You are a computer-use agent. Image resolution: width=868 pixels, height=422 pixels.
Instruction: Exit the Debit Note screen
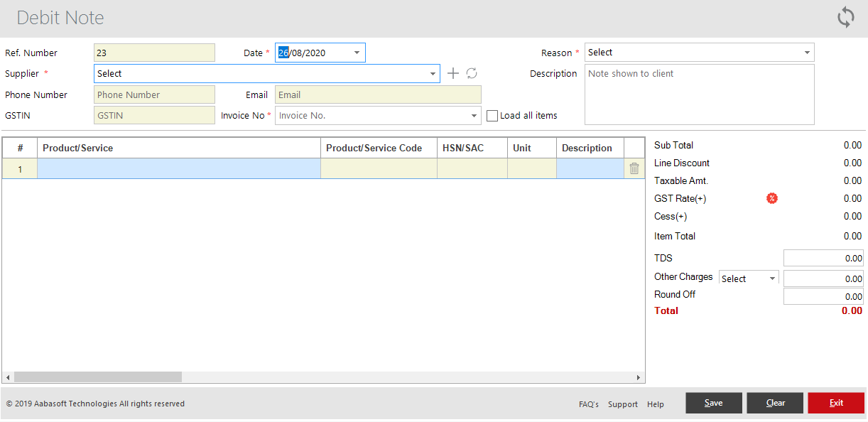[x=836, y=403]
